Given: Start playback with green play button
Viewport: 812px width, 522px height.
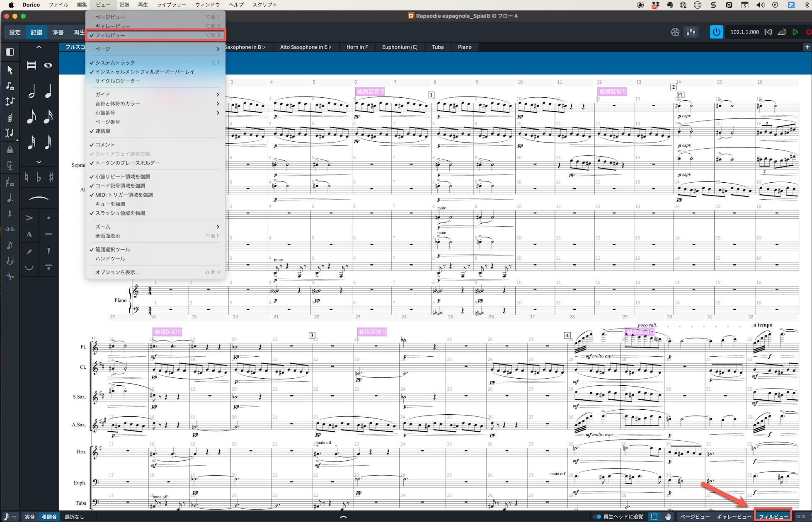Looking at the screenshot, I should tap(795, 32).
